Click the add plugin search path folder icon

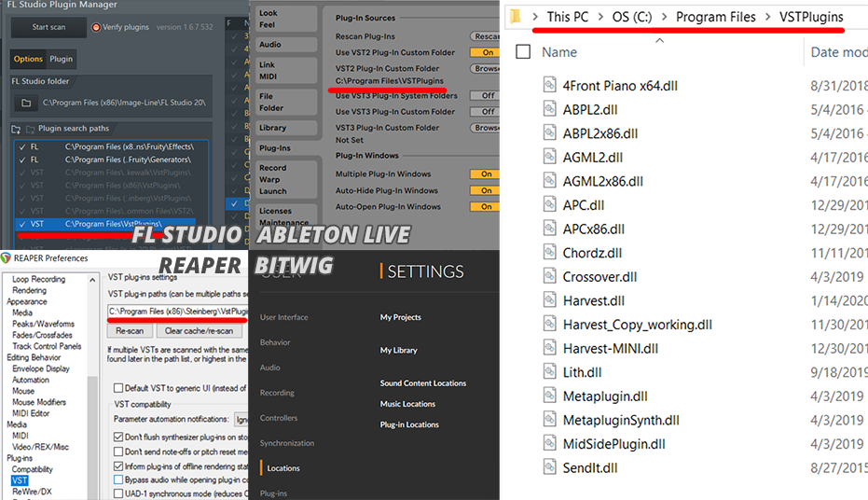coord(16,129)
